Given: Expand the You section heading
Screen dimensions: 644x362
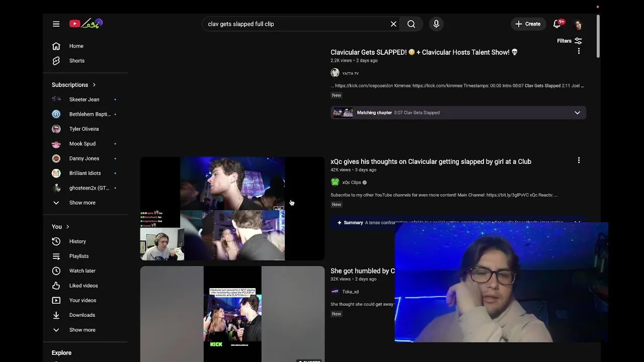Looking at the screenshot, I should tap(60, 227).
